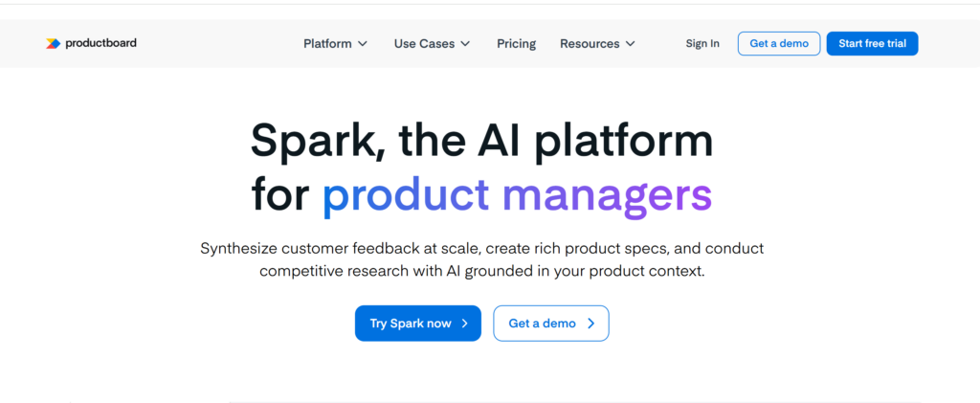Expand the Use Cases dropdown chevron

click(465, 44)
